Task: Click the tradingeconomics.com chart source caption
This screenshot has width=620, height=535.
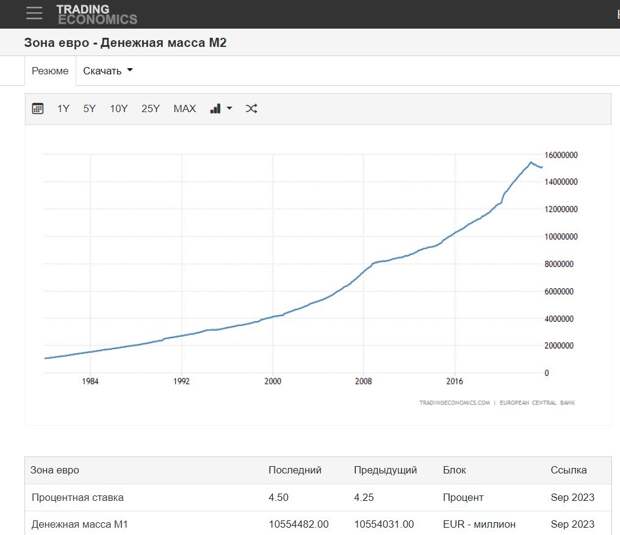Action: click(x=454, y=403)
